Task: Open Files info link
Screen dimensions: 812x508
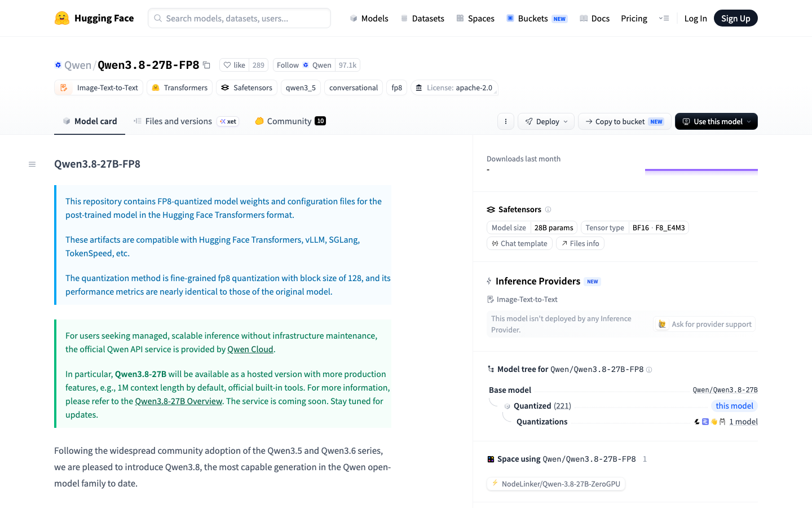Action: [580, 243]
